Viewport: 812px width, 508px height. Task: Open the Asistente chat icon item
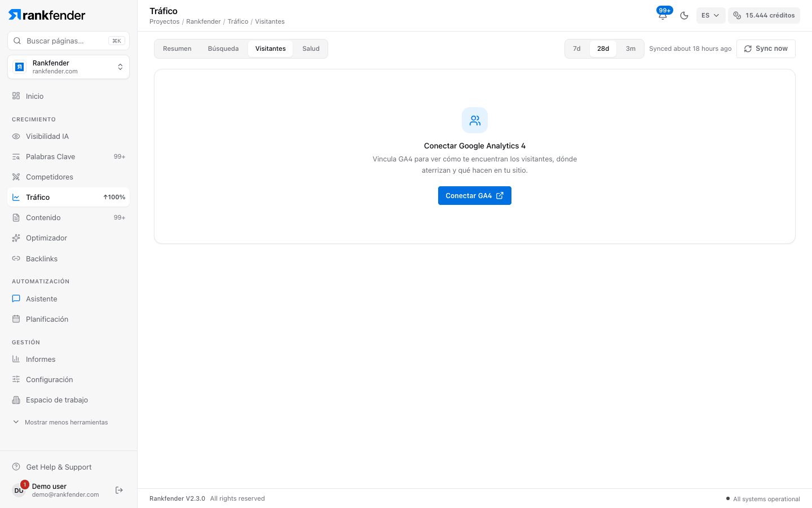16,299
